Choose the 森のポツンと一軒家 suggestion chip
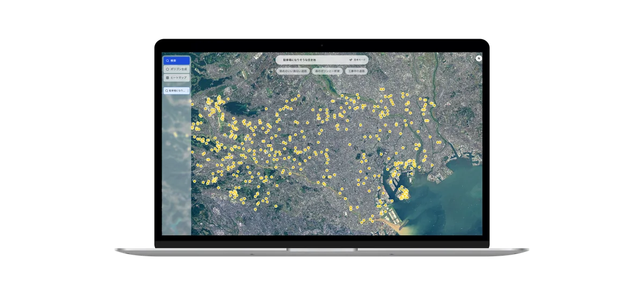644x297 pixels. tap(327, 71)
